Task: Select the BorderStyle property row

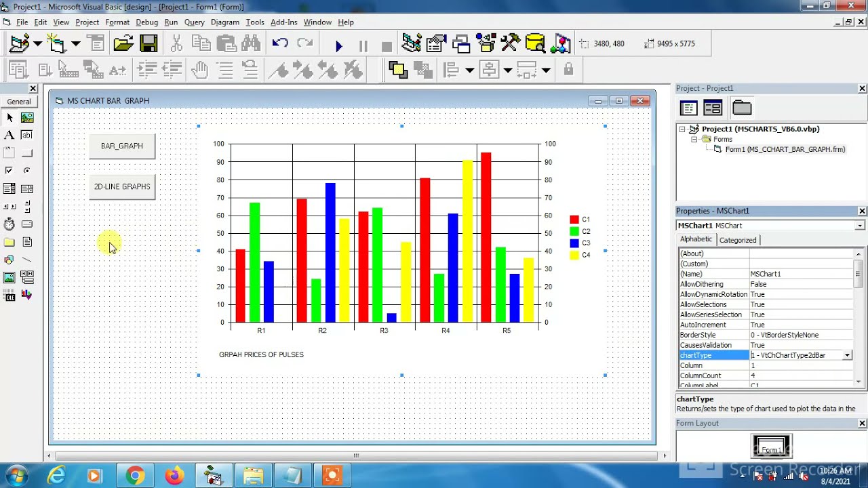Action: pos(766,335)
